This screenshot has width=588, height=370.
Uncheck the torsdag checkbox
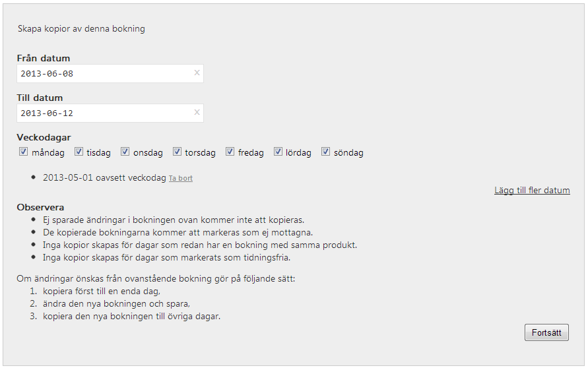(x=177, y=152)
